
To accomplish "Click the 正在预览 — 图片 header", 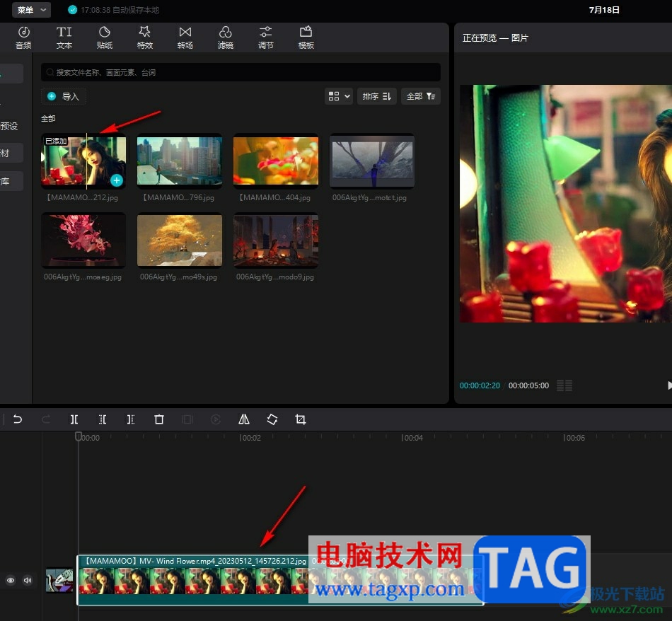I will tap(495, 37).
